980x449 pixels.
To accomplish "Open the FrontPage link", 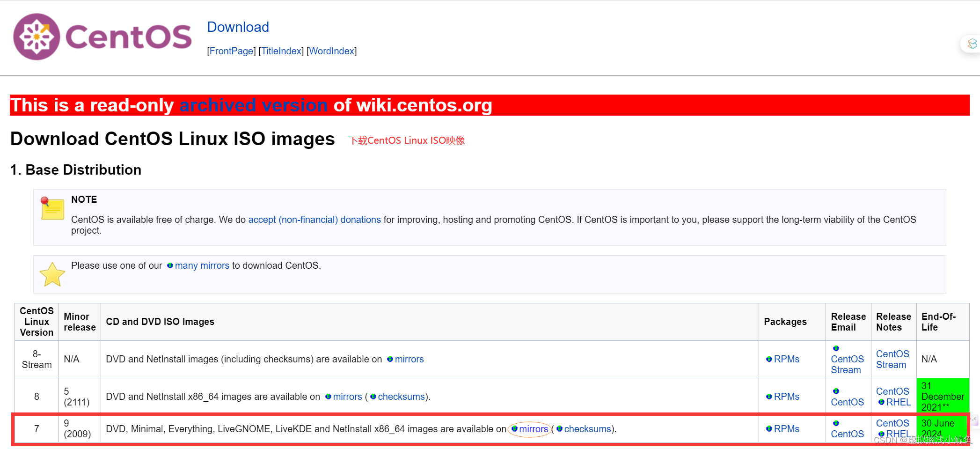I will [232, 51].
